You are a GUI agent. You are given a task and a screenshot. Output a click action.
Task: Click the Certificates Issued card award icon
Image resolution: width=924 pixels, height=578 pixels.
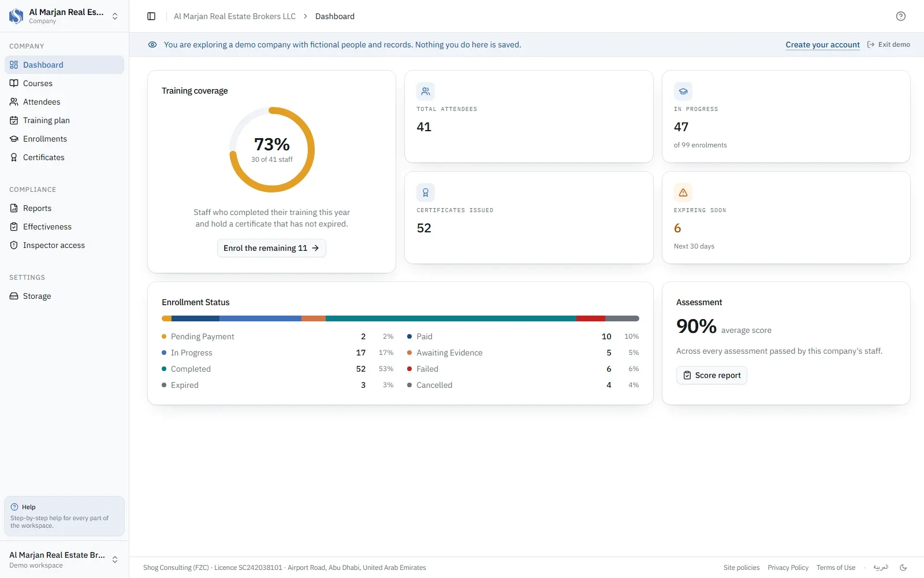426,192
